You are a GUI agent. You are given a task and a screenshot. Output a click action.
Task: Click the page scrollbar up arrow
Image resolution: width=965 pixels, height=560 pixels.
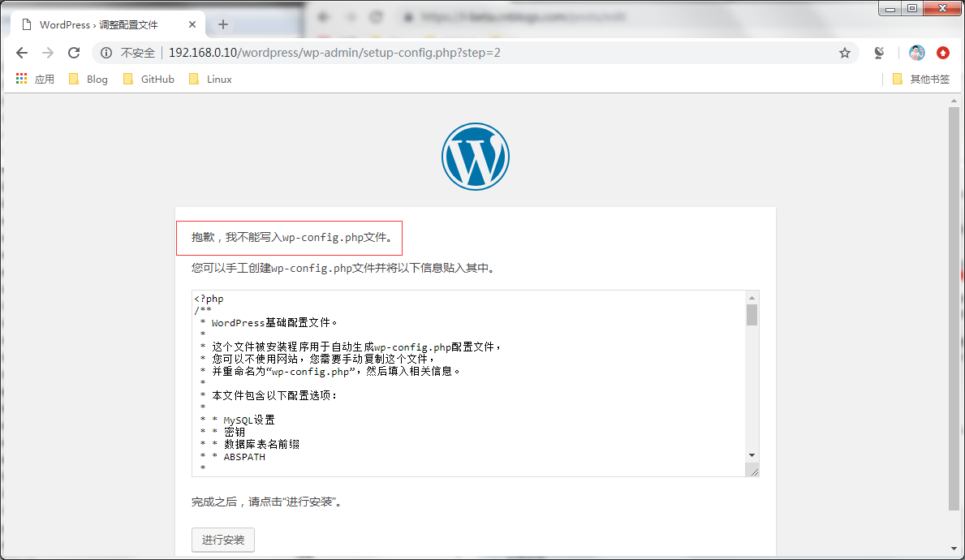[x=954, y=101]
